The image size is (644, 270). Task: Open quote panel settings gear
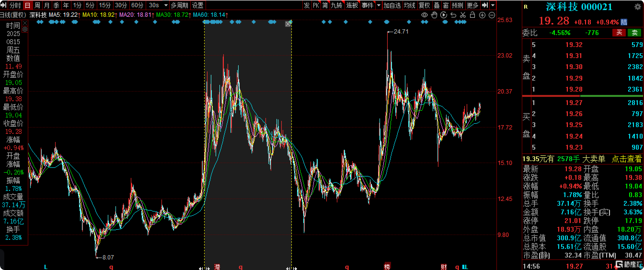[x=638, y=6]
